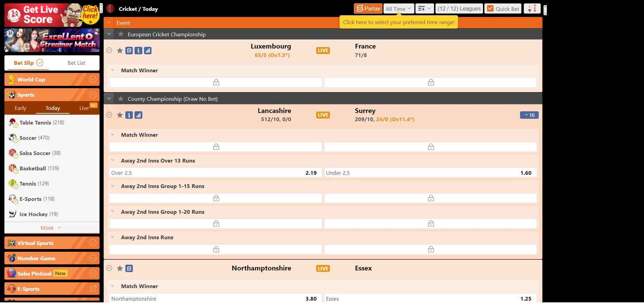Image resolution: width=644 pixels, height=303 pixels.
Task: Open live stream icon for Northamptonshire match
Action: pyautogui.click(x=129, y=268)
